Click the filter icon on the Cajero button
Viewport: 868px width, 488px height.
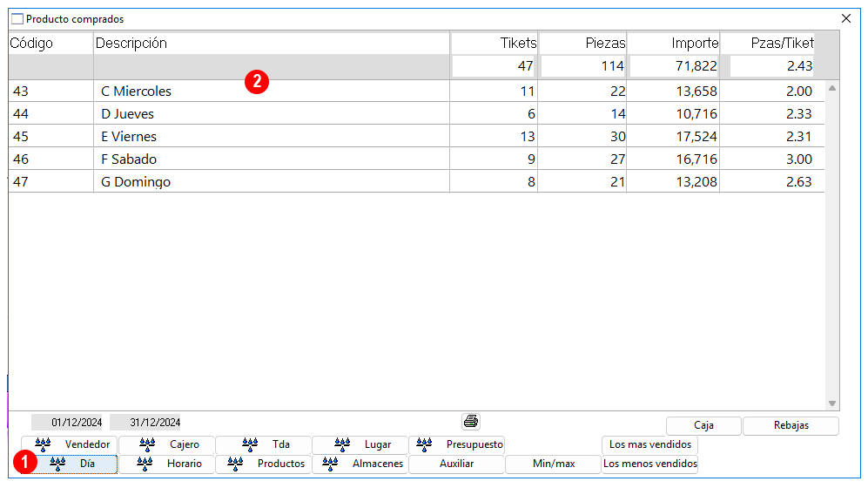(x=146, y=444)
